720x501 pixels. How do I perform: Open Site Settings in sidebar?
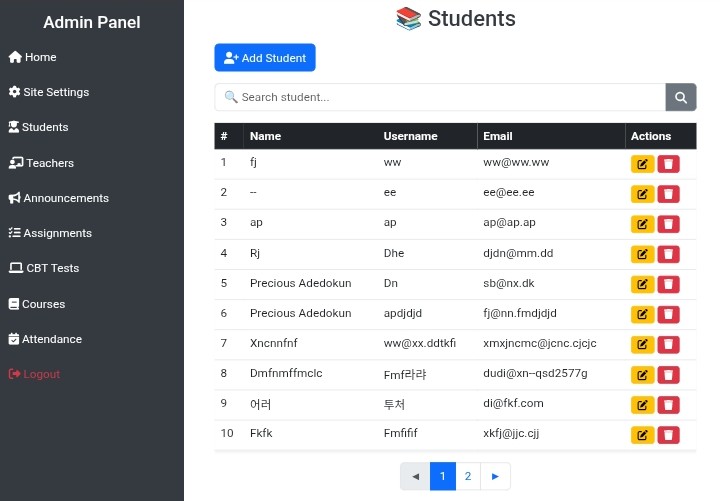click(56, 92)
